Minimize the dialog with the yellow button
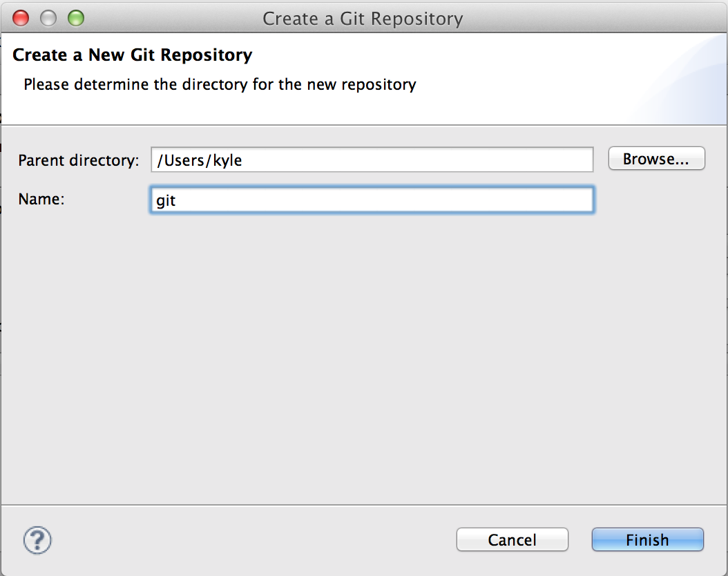Image resolution: width=728 pixels, height=576 pixels. 48,18
